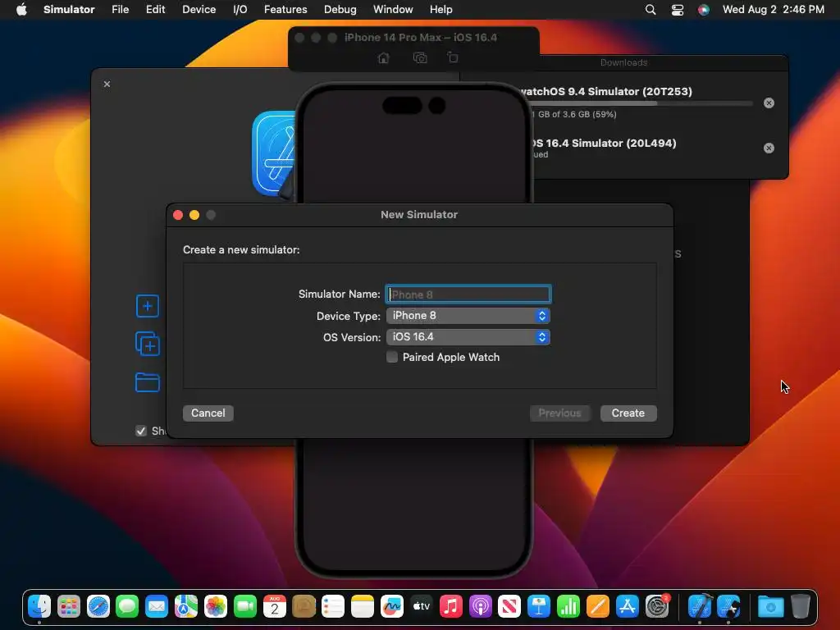The height and width of the screenshot is (630, 840).
Task: Click the date and time in menu bar
Action: pos(773,10)
